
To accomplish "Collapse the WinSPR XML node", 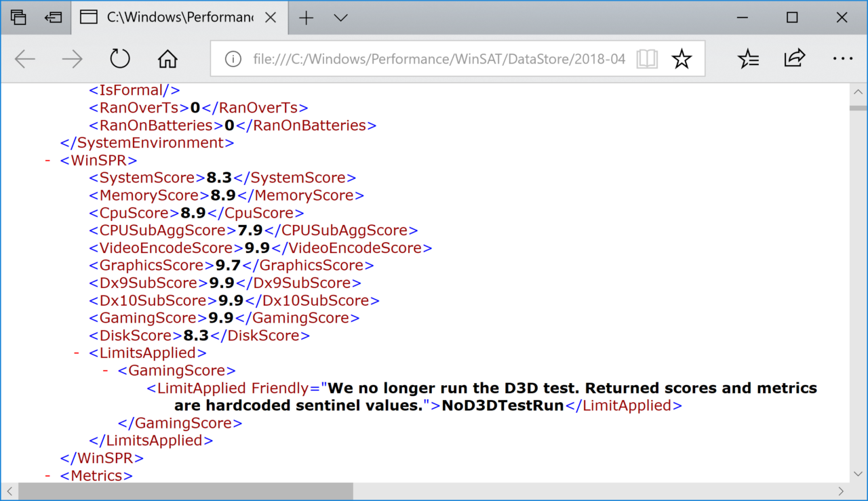I will point(47,161).
